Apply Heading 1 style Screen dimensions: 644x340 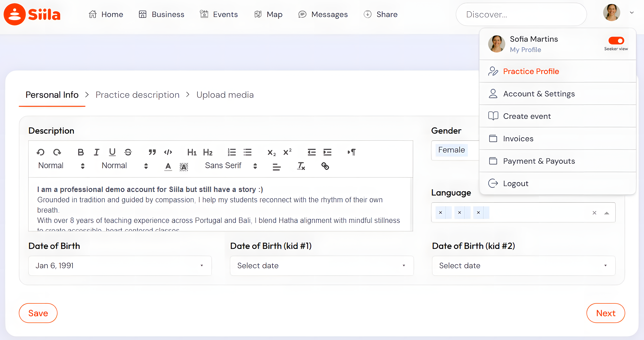(x=192, y=152)
